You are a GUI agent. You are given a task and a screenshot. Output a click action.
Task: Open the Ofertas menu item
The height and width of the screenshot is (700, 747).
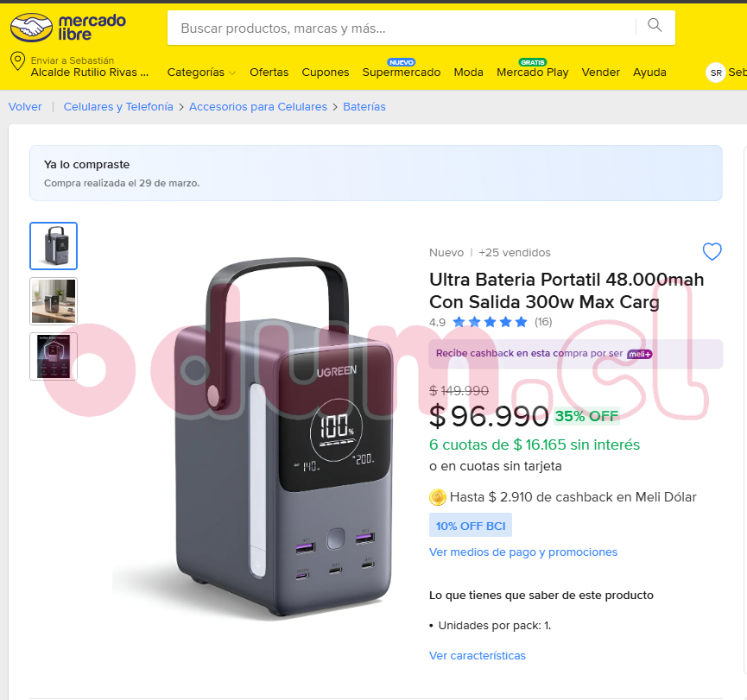(x=269, y=73)
